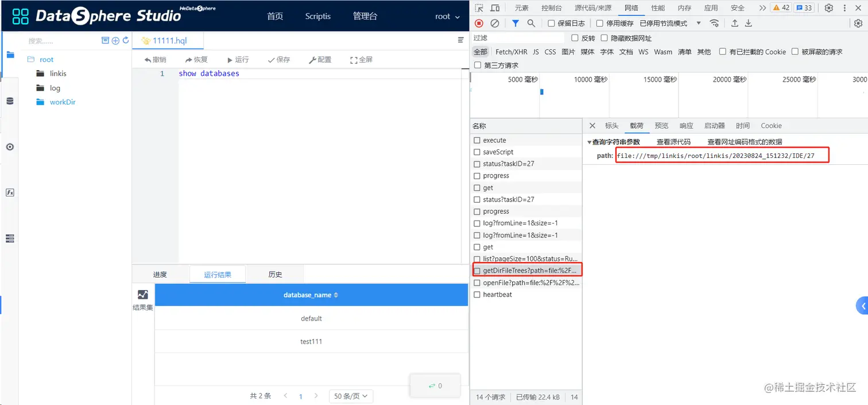The image size is (868, 405).
Task: Open network search magnifier icon
Action: tap(531, 23)
